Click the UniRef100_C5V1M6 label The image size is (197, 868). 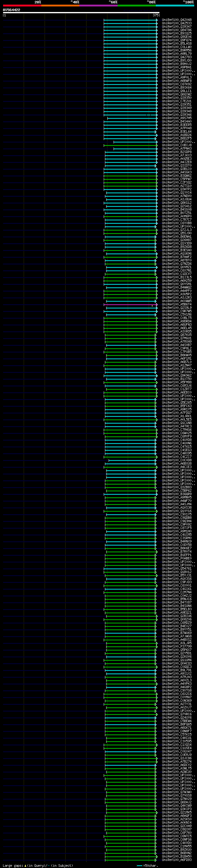coord(177,314)
